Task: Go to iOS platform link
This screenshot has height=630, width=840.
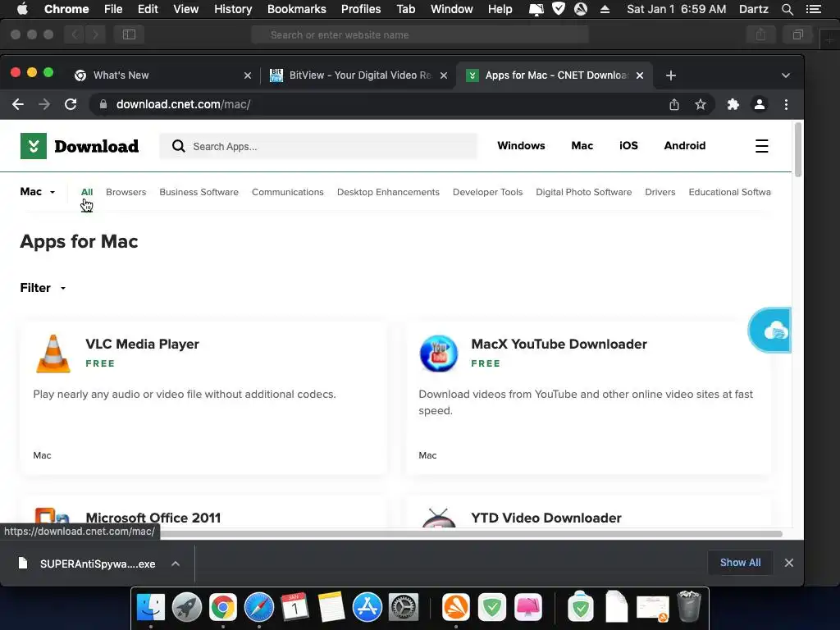Action: [628, 146]
